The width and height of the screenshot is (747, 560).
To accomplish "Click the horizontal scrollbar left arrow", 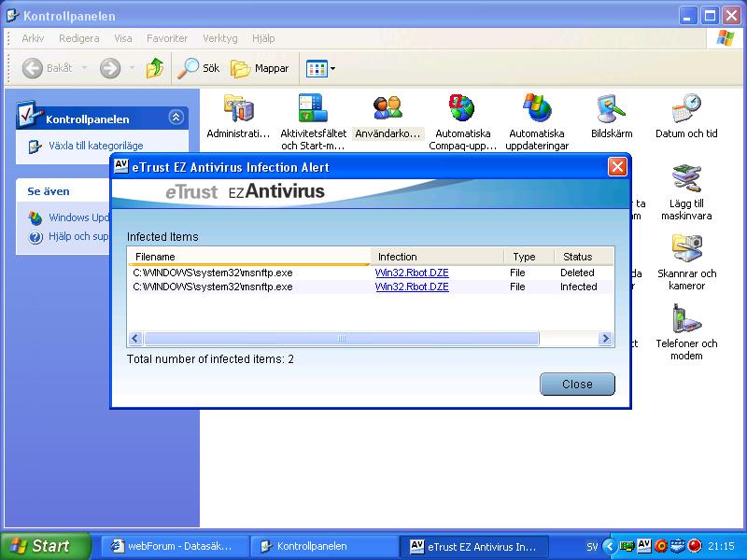I will [x=134, y=338].
